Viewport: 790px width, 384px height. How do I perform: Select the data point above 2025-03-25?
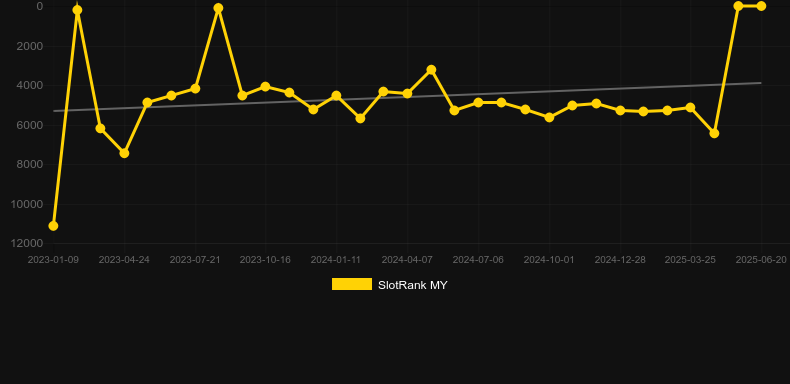pos(690,107)
